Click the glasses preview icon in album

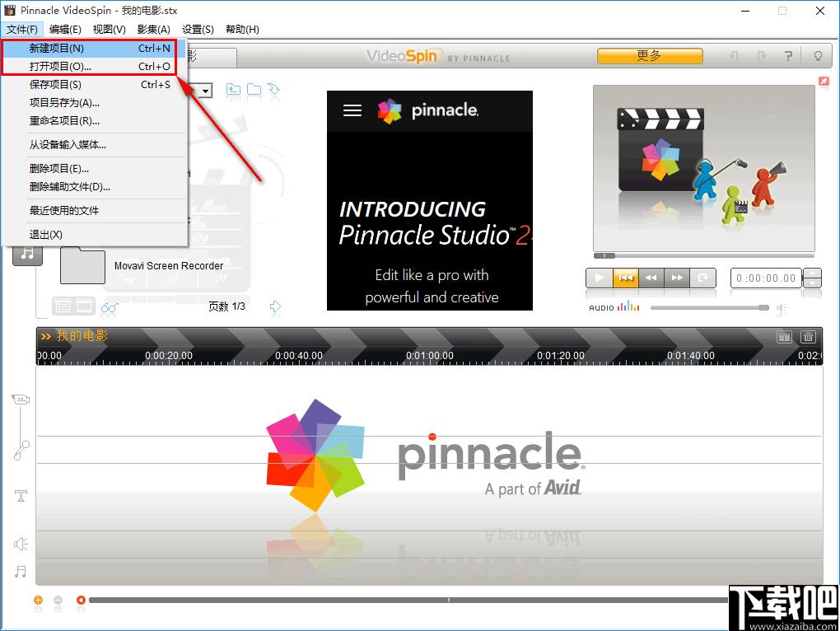coord(110,307)
